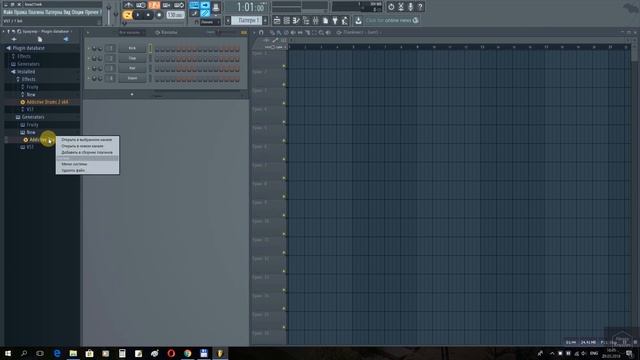Choose Добавить в сборник плагинов

coord(87,152)
